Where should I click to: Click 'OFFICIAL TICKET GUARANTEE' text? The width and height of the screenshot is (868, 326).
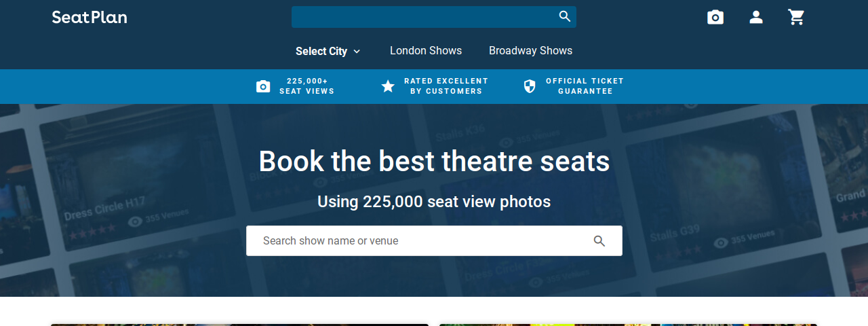(x=585, y=86)
